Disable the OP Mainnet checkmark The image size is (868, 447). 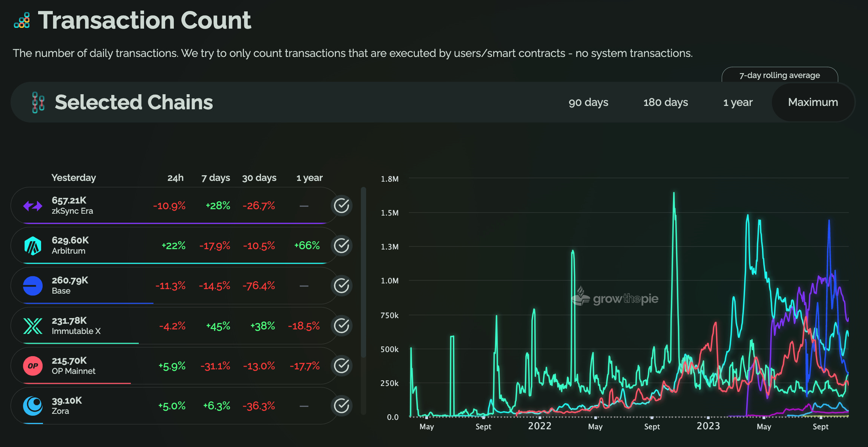pyautogui.click(x=342, y=366)
